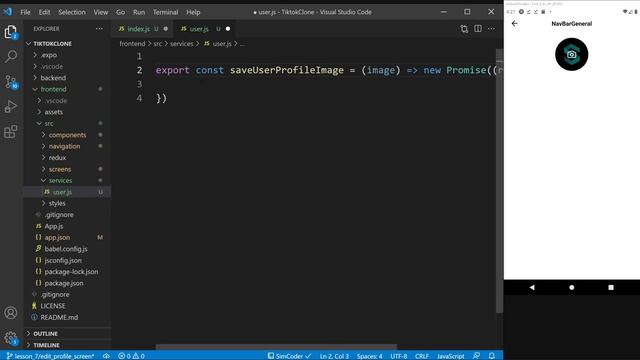
Task: Collapse the TIKTOKCLONE root folder
Action: click(x=52, y=44)
